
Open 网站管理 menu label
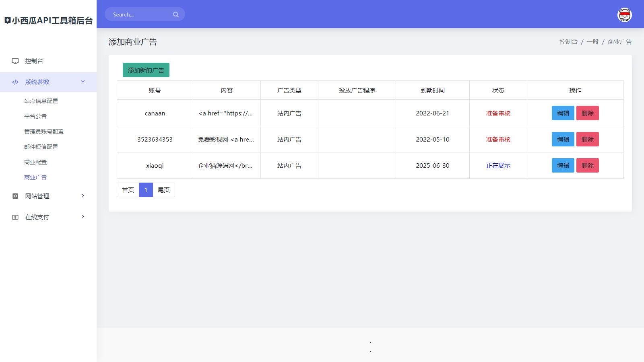click(x=37, y=196)
